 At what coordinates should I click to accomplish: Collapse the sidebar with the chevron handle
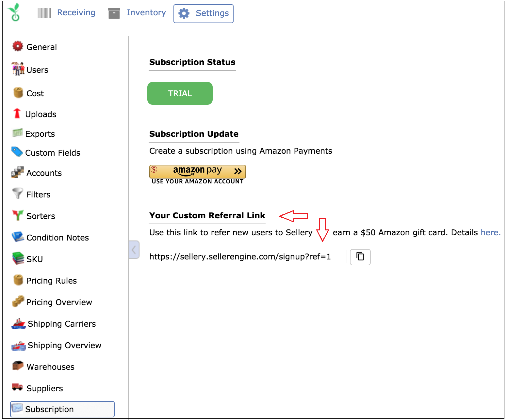tap(134, 250)
